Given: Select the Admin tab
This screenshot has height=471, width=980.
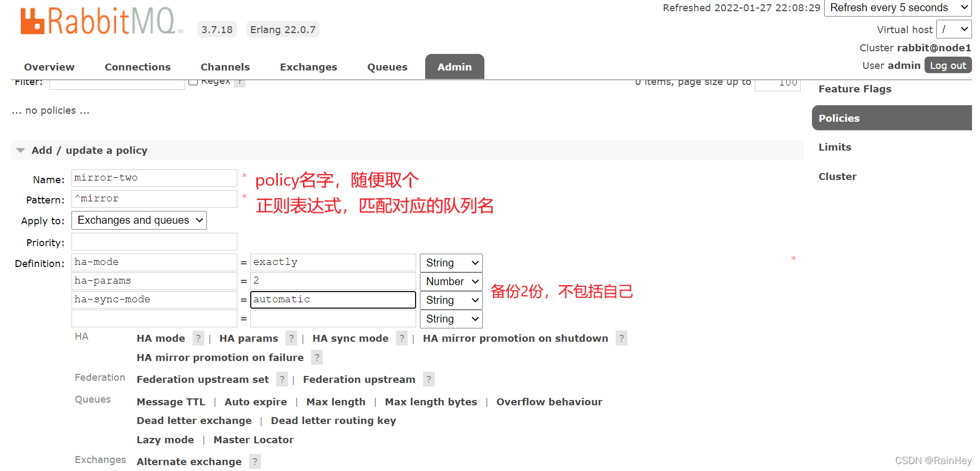Looking at the screenshot, I should tap(455, 67).
